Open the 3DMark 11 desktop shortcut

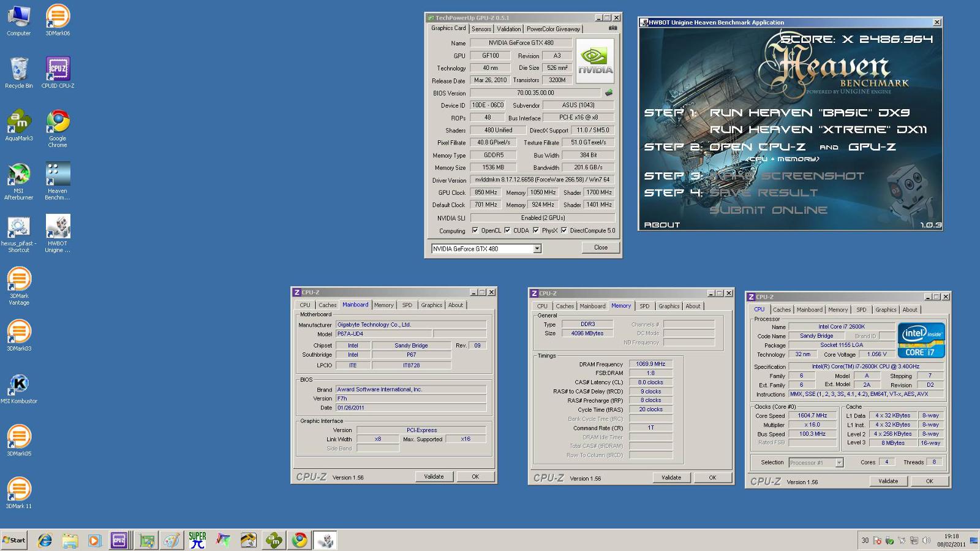[x=18, y=493]
